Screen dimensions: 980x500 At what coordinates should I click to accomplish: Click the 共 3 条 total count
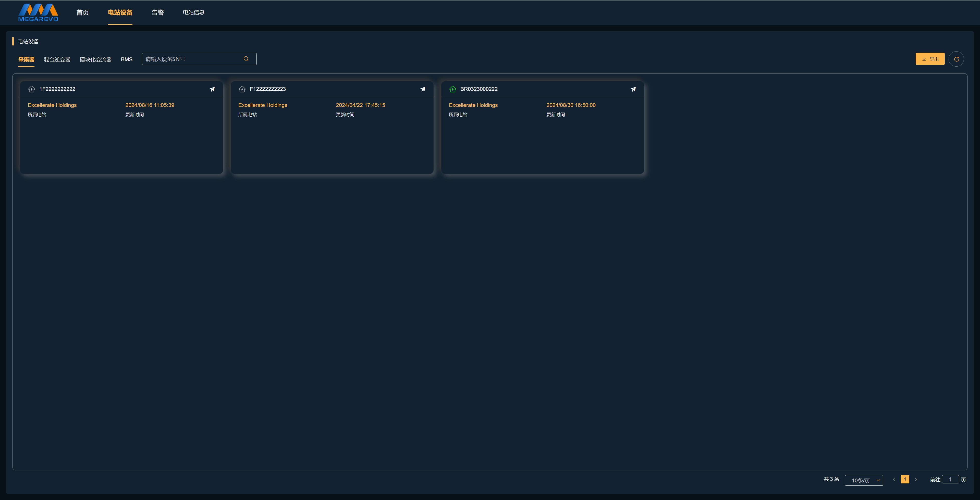click(831, 479)
